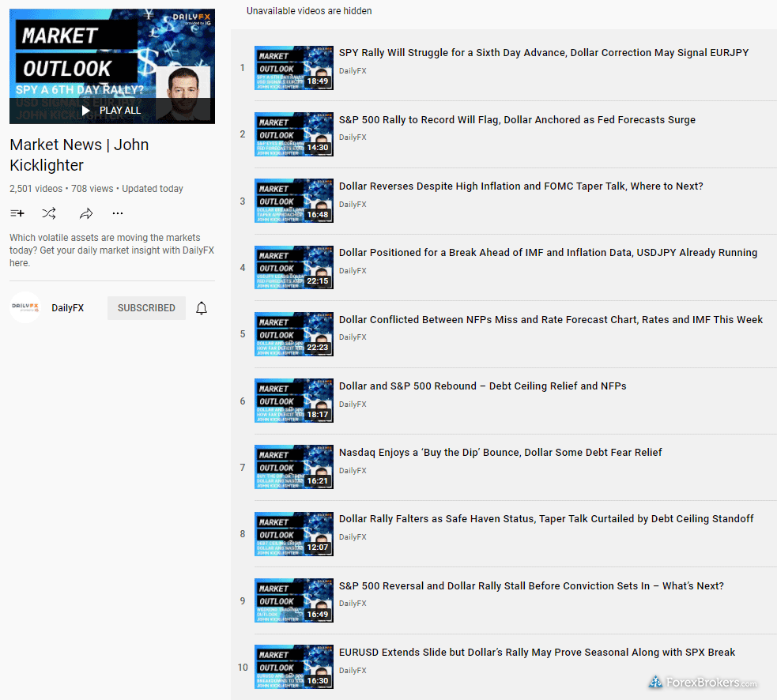Click the share playlist arrow icon
The height and width of the screenshot is (700, 777).
pos(86,213)
